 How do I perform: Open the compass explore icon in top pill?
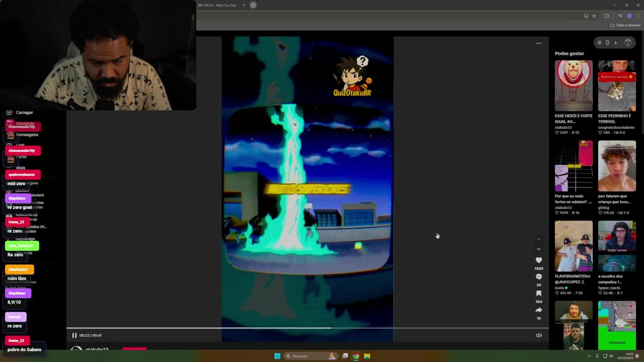(x=599, y=43)
